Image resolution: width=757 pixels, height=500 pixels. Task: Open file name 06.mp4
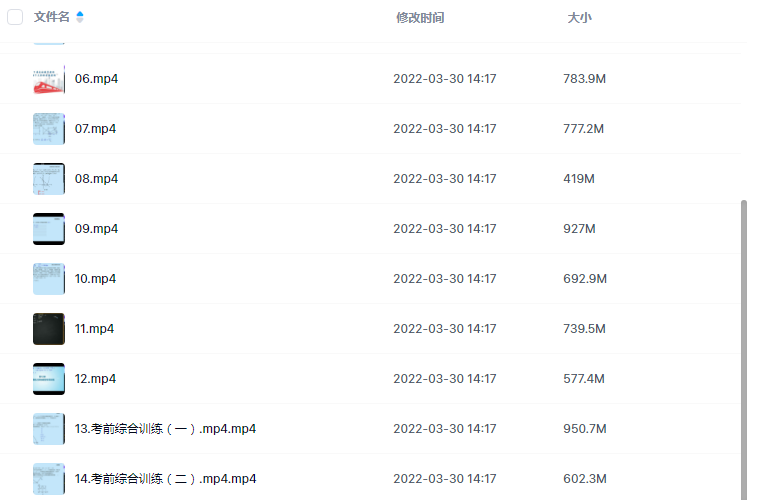click(96, 79)
